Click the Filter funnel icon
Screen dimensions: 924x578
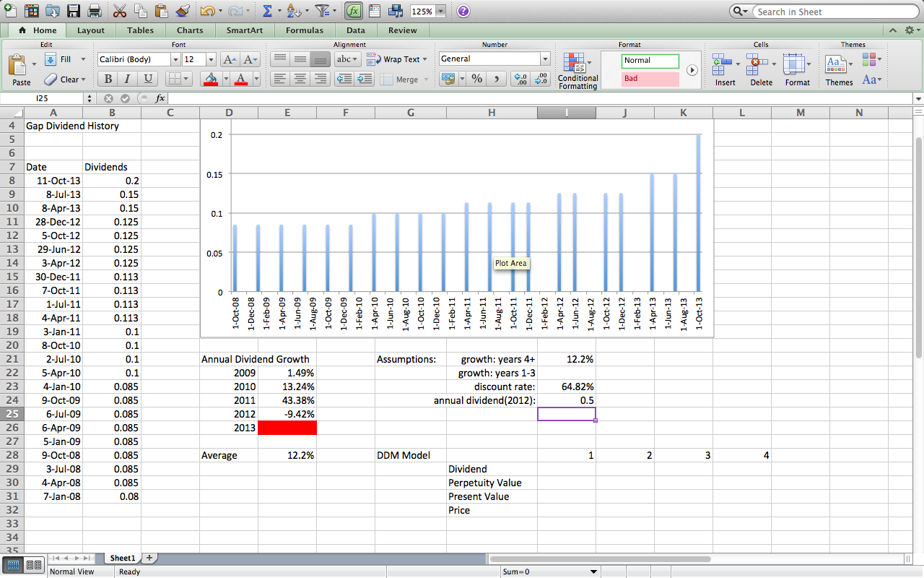pos(323,11)
